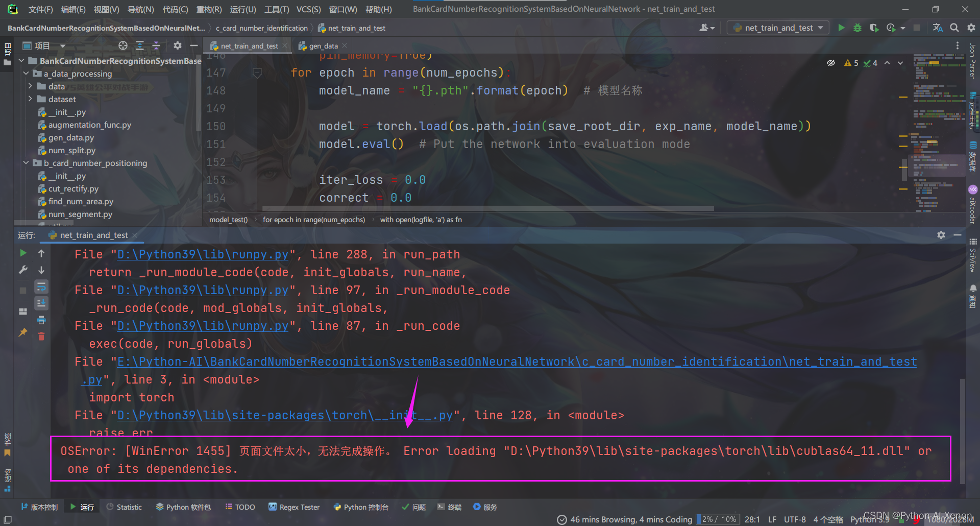Viewport: 980px width, 526px height.
Task: Open runpy.py link at line 288
Action: coord(203,254)
